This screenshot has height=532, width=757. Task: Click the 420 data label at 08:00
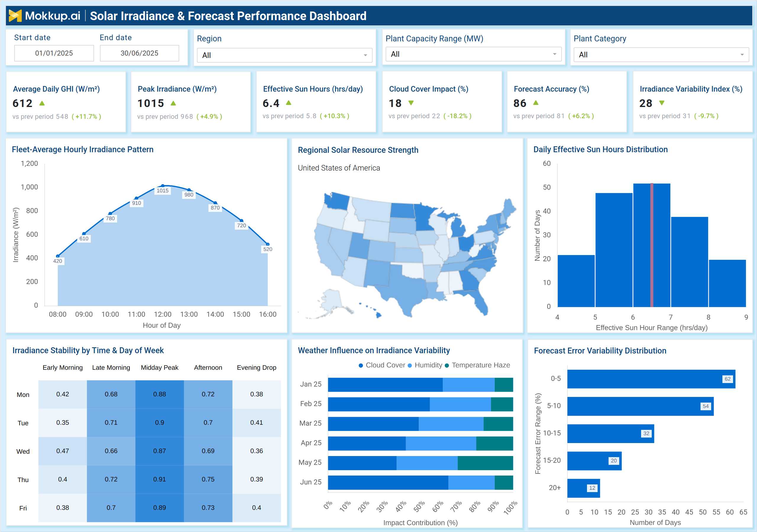pos(58,261)
